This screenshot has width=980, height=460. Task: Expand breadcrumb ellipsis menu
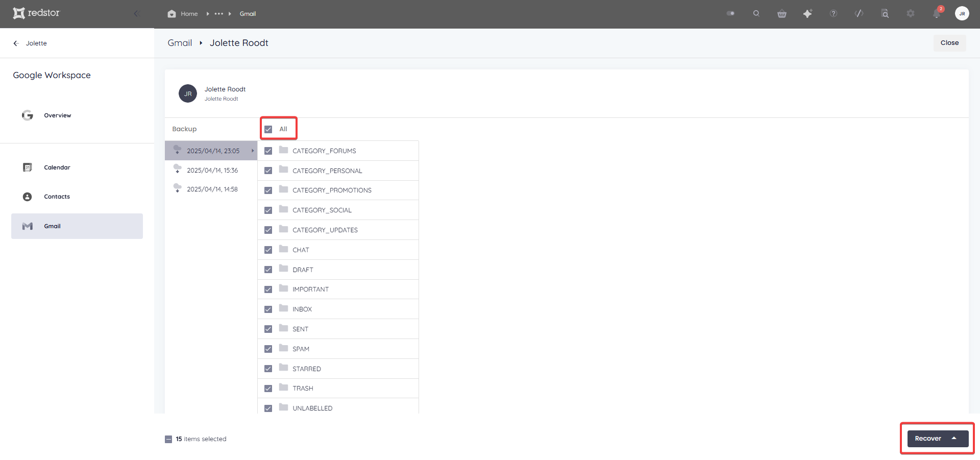[219, 14]
